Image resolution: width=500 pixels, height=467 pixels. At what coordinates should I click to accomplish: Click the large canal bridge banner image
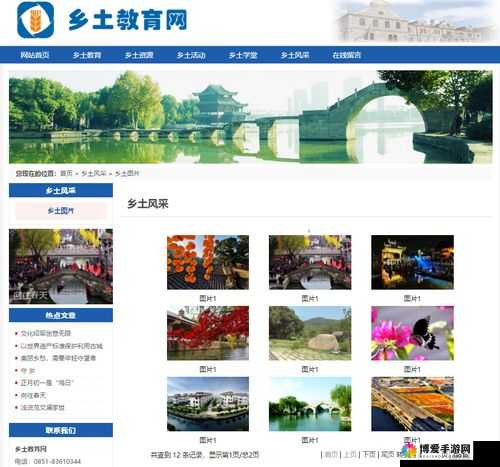point(251,117)
